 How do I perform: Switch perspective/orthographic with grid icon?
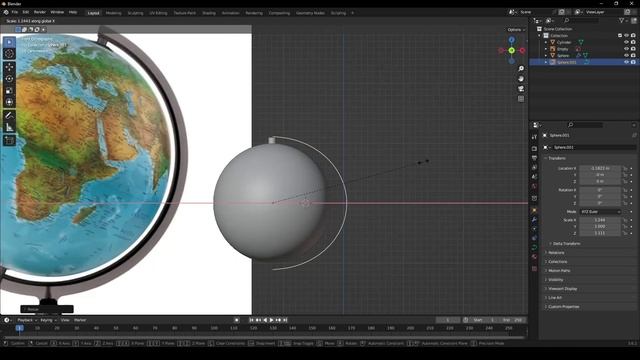(521, 99)
